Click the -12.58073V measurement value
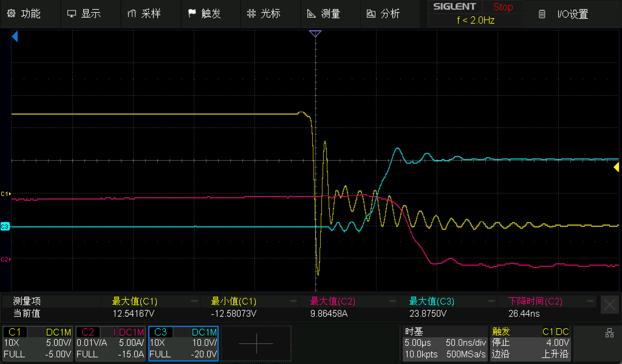Viewport: 622px width, 364px height. (234, 313)
